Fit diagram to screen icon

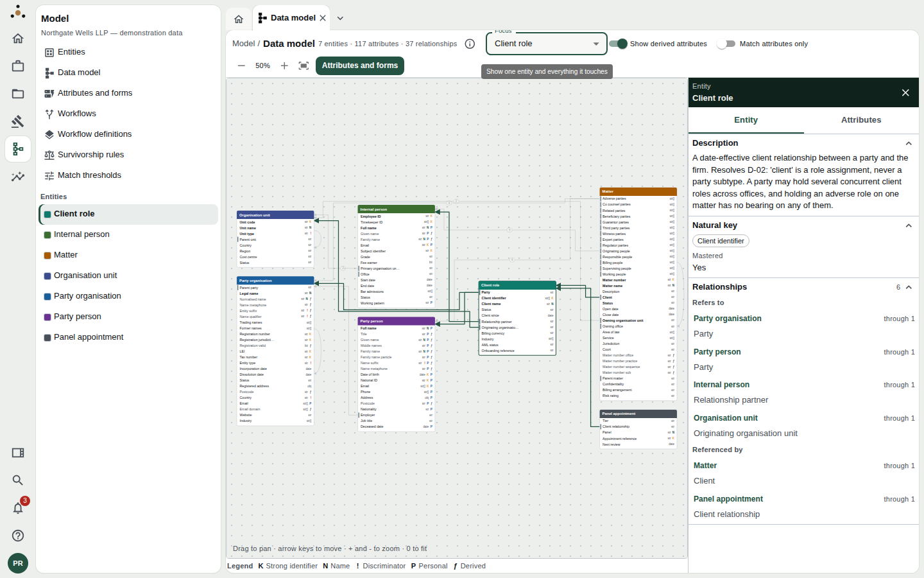[304, 66]
